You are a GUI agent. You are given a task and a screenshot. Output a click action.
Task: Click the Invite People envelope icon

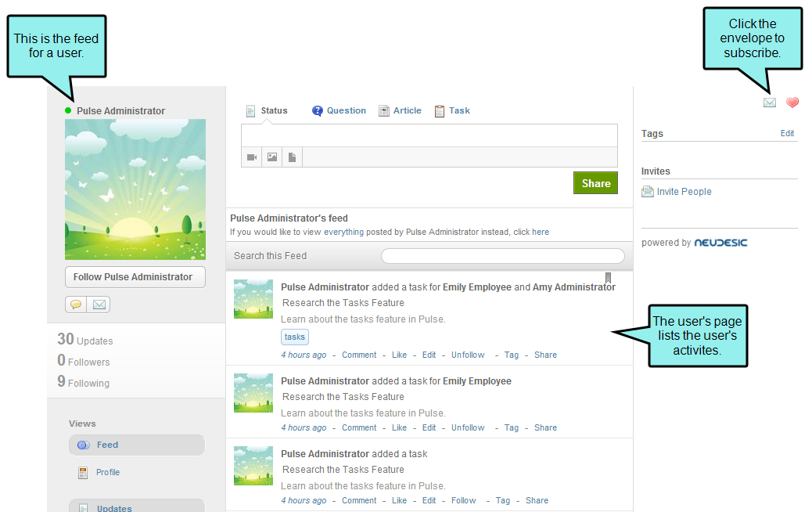(647, 192)
